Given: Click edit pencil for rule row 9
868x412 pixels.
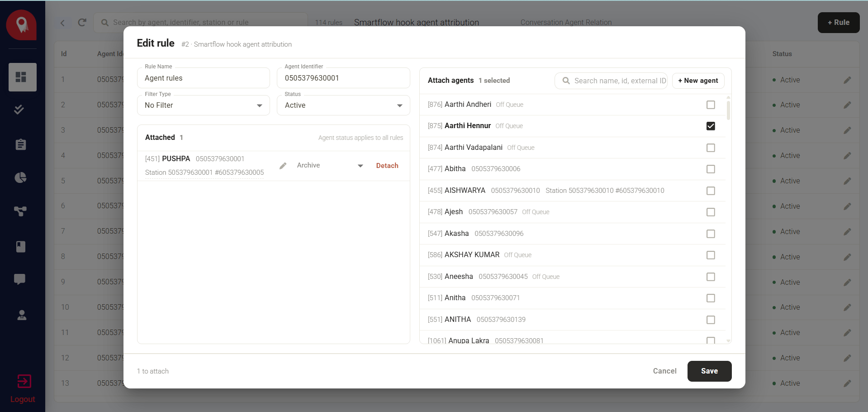Looking at the screenshot, I should 847,282.
